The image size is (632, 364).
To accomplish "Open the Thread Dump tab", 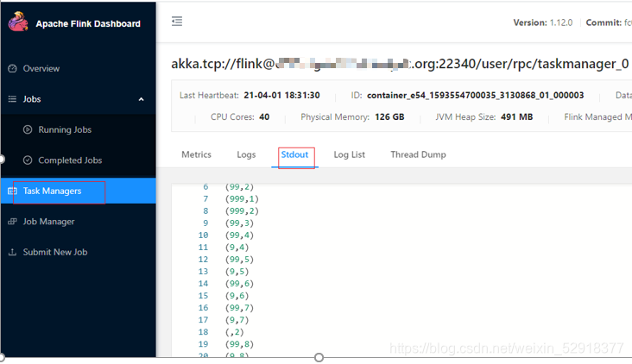I will 419,154.
